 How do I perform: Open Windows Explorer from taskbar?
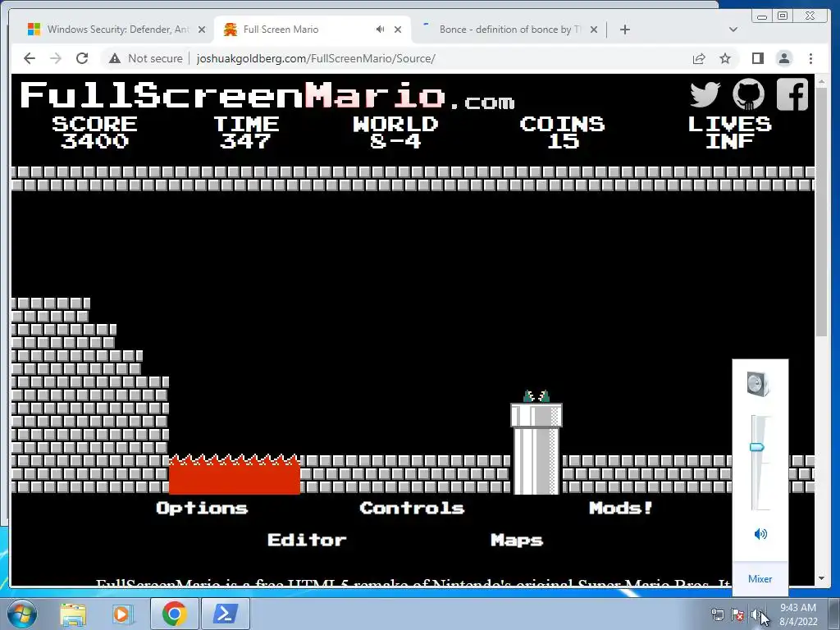point(73,614)
